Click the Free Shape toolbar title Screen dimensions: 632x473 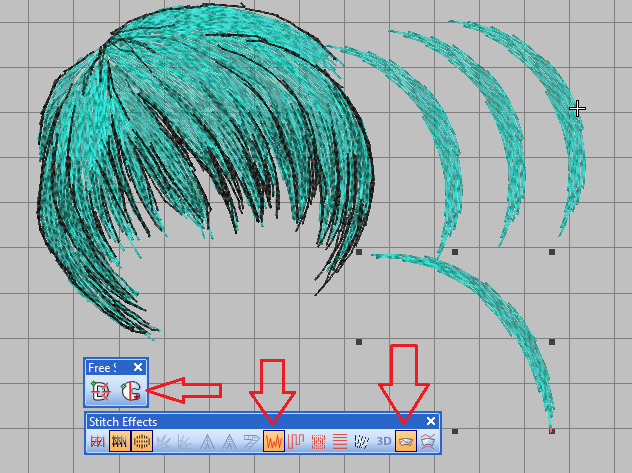(x=102, y=367)
